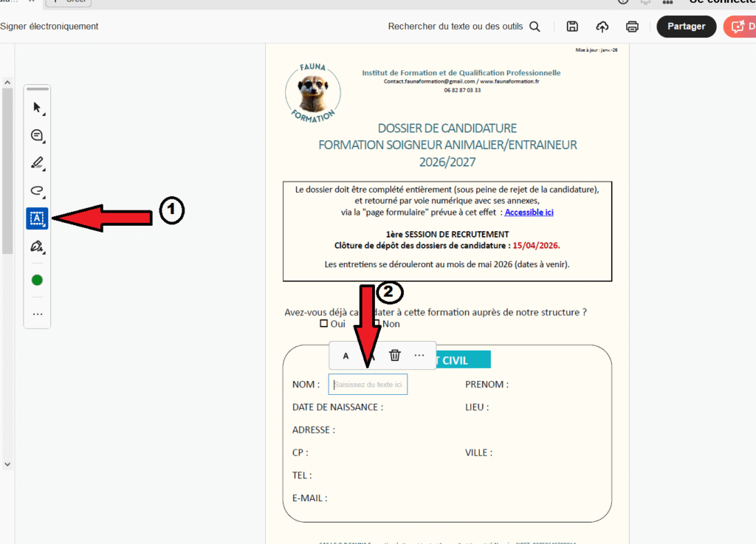Print the document using printer icon
This screenshot has height=544, width=756.
click(632, 27)
